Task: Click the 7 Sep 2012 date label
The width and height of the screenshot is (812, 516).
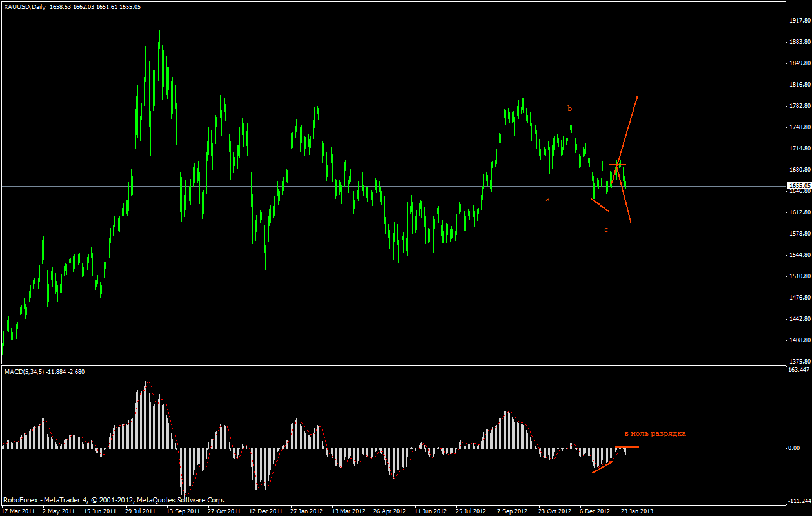Action: (513, 511)
